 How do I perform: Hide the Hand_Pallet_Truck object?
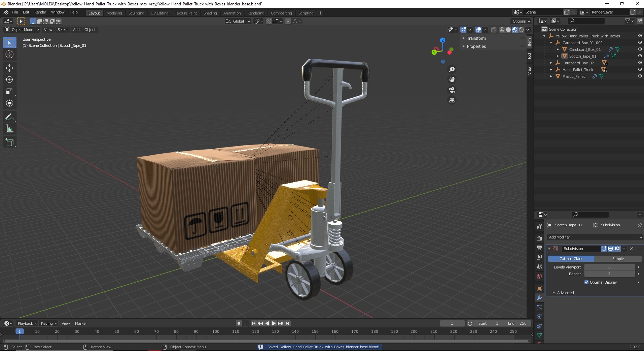640,69
